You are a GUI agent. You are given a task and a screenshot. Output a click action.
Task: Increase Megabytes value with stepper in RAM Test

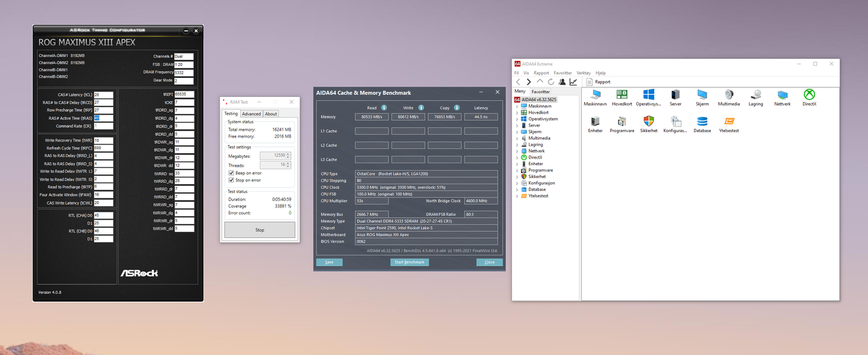pos(288,154)
